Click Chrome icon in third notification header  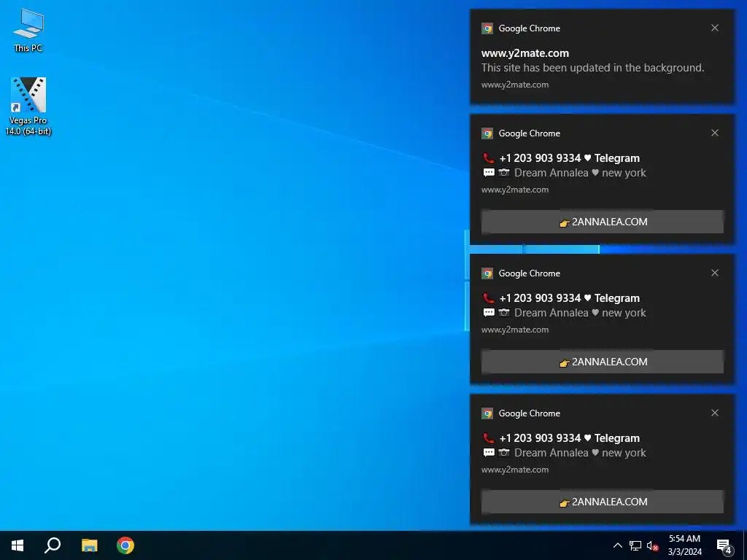(487, 273)
